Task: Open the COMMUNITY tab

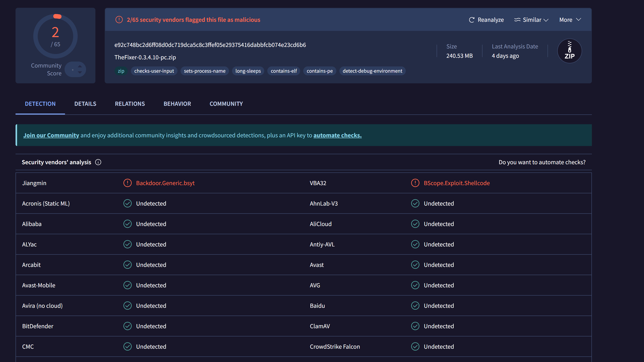Action: coord(226,104)
